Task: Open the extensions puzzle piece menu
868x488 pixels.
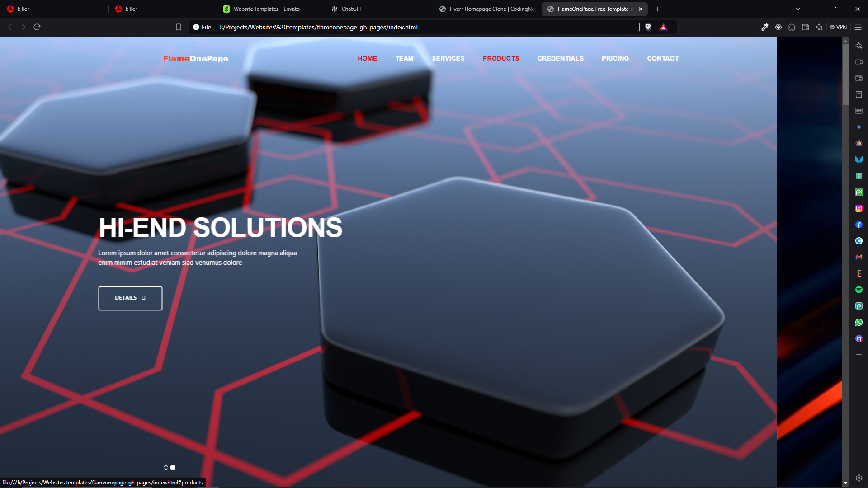Action: pos(792,27)
